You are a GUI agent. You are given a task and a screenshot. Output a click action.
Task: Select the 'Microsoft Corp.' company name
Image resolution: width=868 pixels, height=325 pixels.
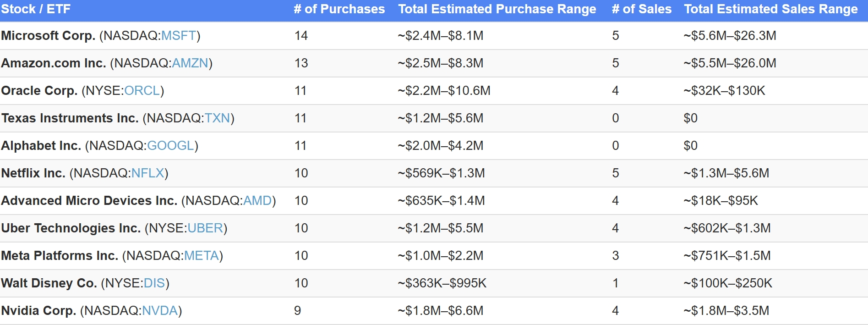[48, 36]
